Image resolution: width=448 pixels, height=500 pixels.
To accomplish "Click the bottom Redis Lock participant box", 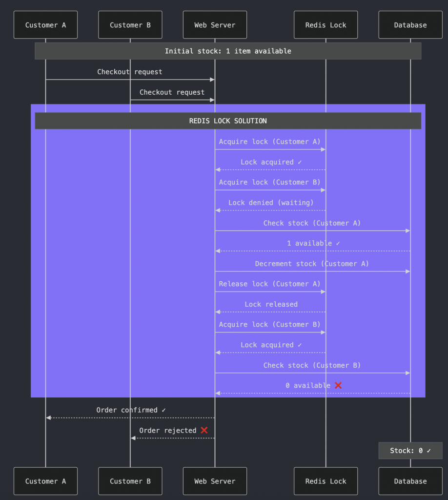I will (326, 481).
